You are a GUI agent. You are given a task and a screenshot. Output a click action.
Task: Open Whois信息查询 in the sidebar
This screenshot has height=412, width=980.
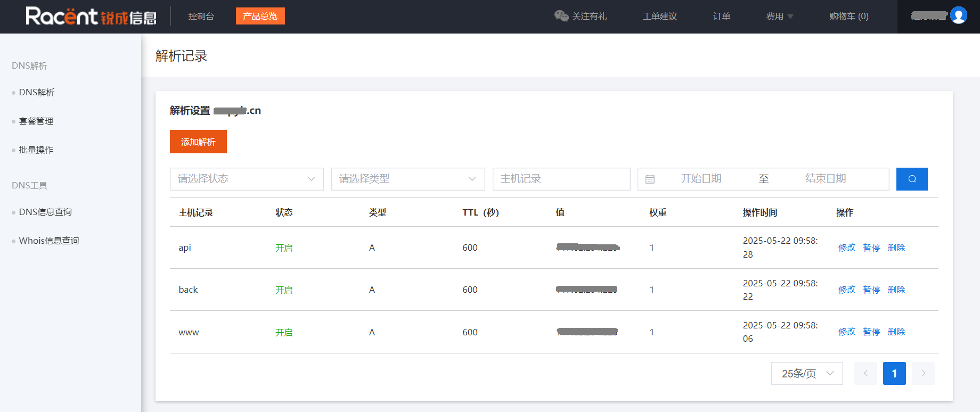[x=49, y=241]
